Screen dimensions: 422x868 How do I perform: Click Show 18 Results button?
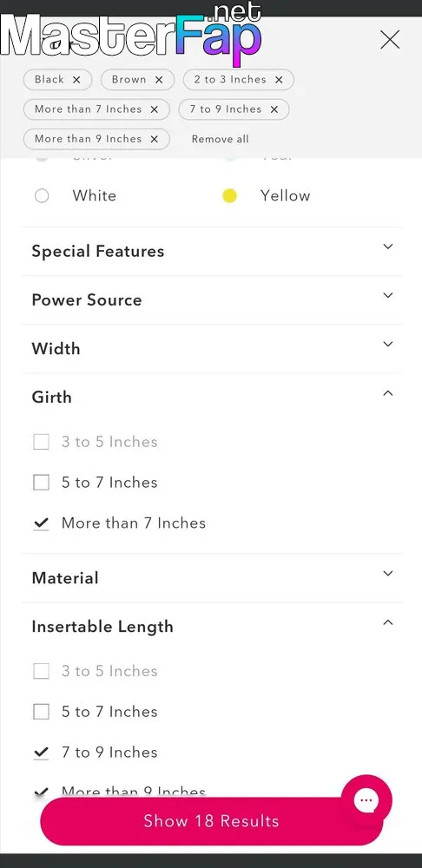[212, 821]
